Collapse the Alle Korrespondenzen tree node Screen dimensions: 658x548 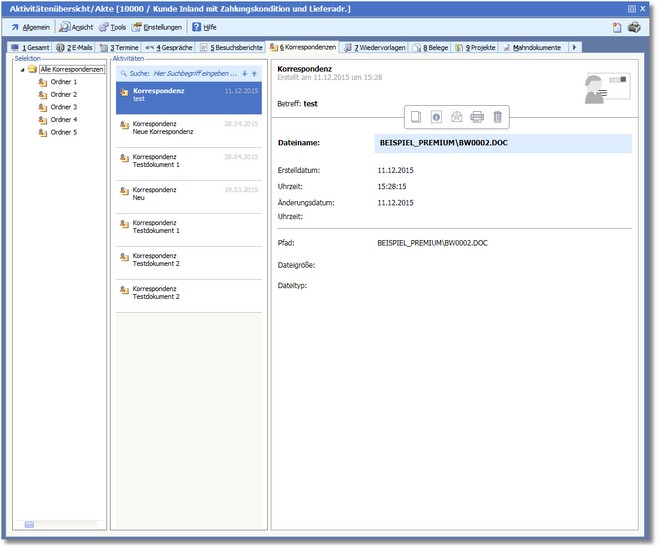pyautogui.click(x=20, y=69)
